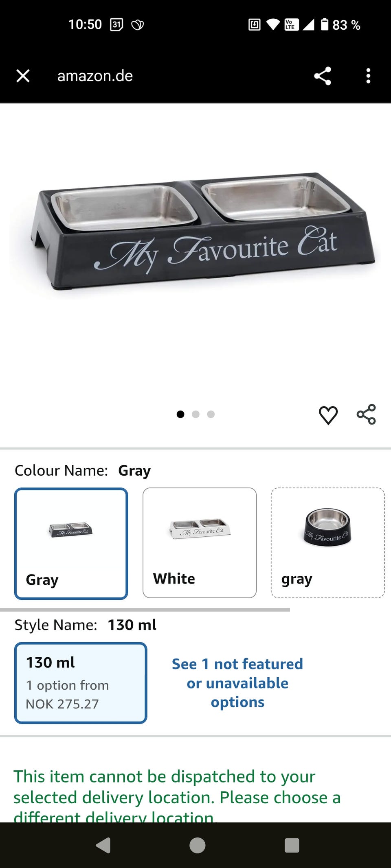
Task: Click the colour options horizontal scrollbar
Action: coord(145,610)
